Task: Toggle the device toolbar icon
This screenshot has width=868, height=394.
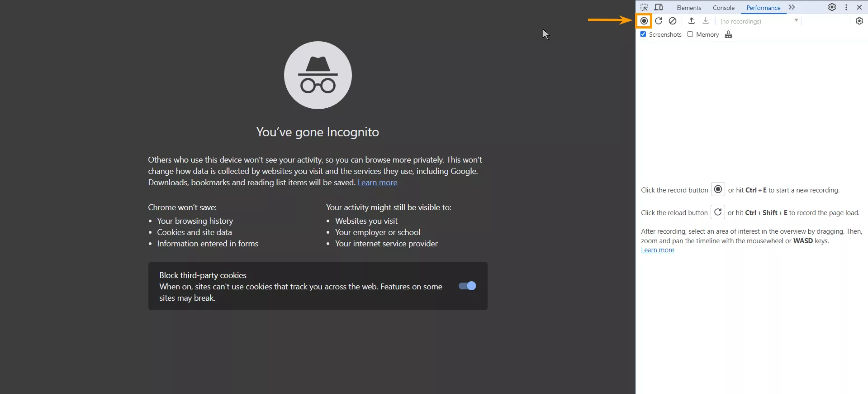Action: click(x=659, y=7)
